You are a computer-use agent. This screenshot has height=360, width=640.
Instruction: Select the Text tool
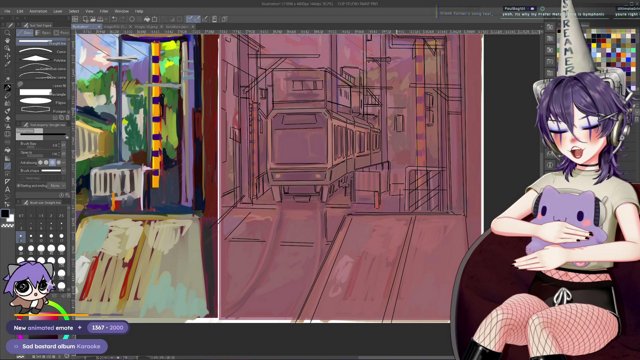tap(7, 189)
